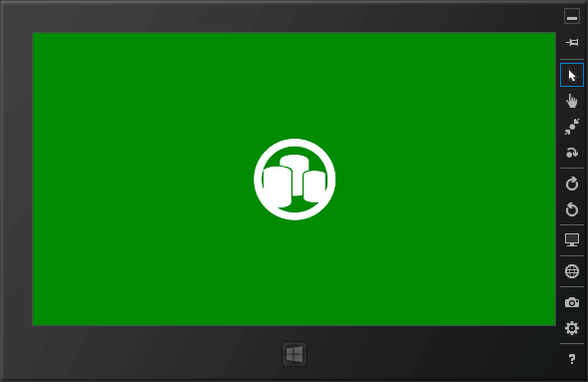
Task: Activate rotation touch mode
Action: [x=571, y=153]
